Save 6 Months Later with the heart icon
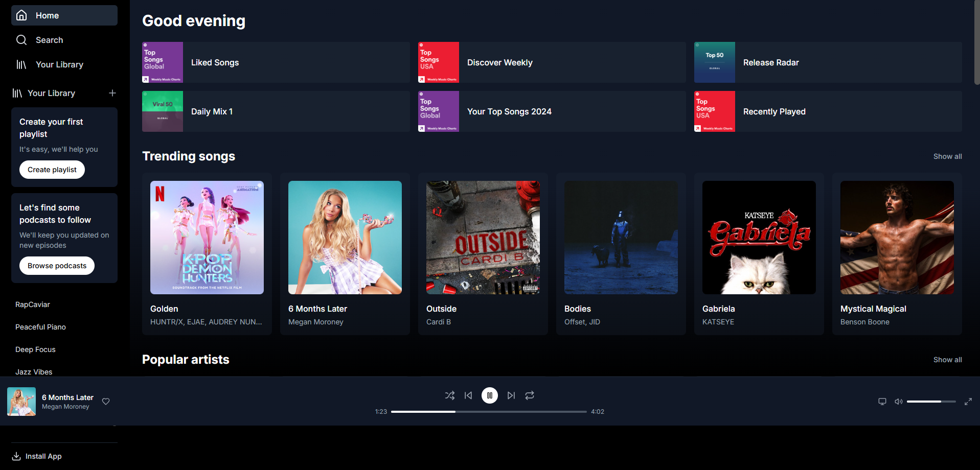Image resolution: width=980 pixels, height=470 pixels. [105, 402]
